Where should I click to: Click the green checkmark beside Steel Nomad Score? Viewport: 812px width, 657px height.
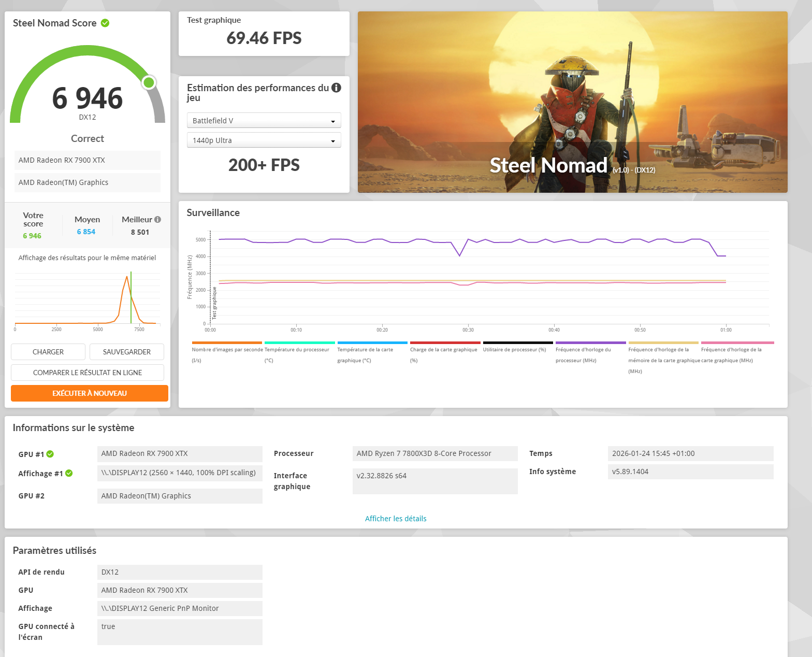105,23
